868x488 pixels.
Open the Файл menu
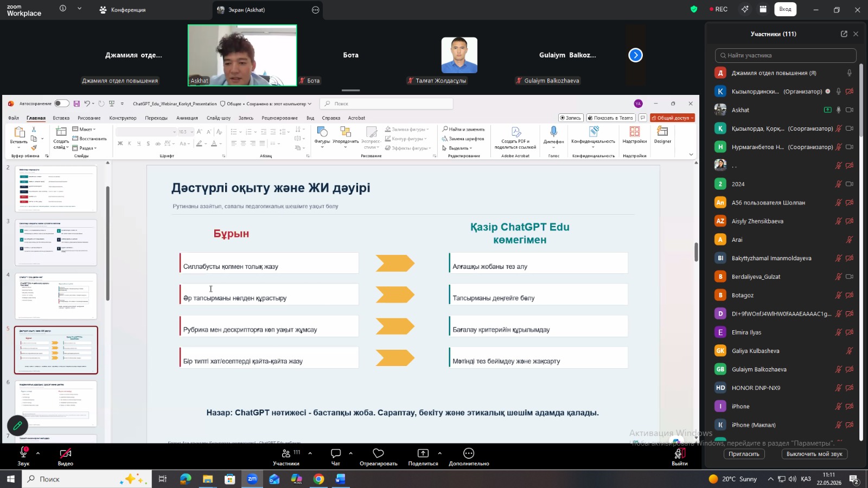coord(14,118)
